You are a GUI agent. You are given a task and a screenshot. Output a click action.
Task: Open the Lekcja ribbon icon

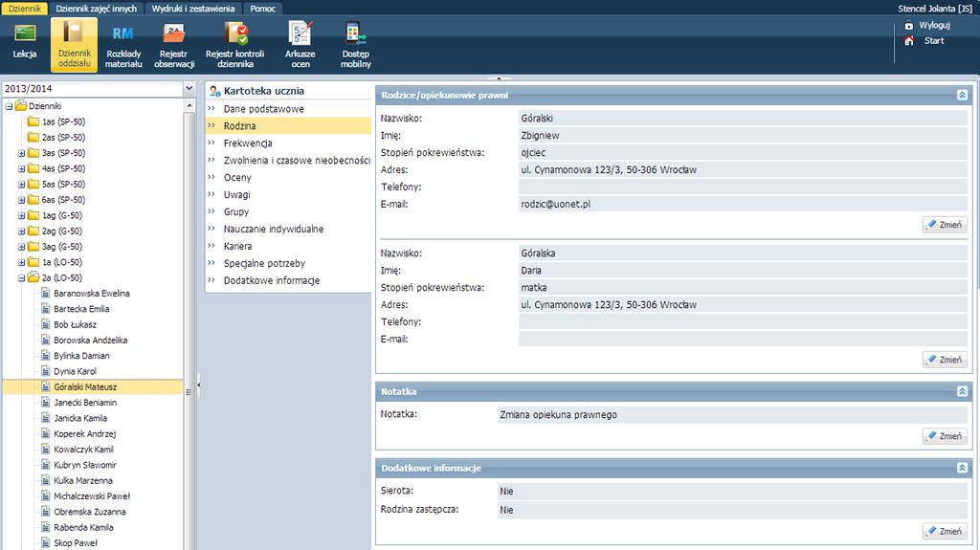25,33
